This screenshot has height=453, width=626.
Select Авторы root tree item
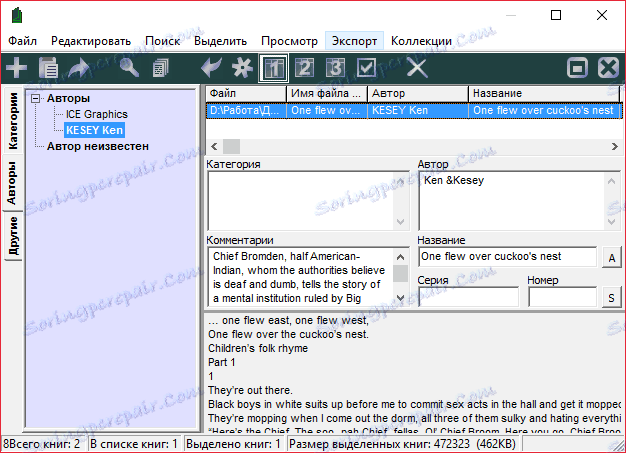pos(68,98)
